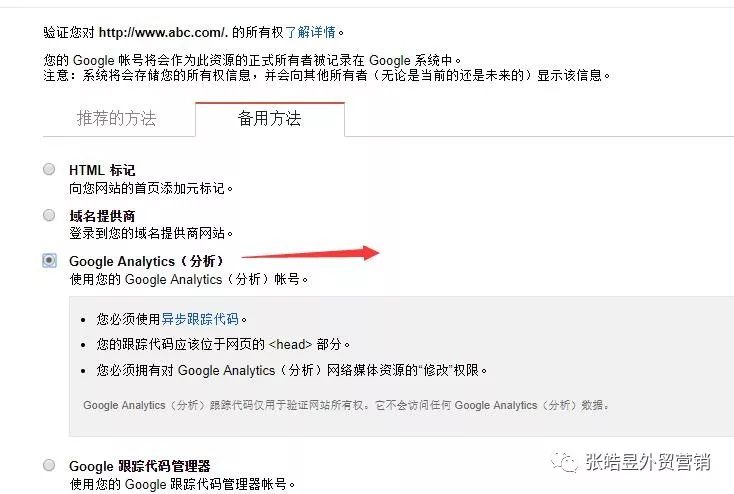Image resolution: width=734 pixels, height=494 pixels.
Task: Click the 登录到您的域名提供商网站 description
Action: [151, 233]
